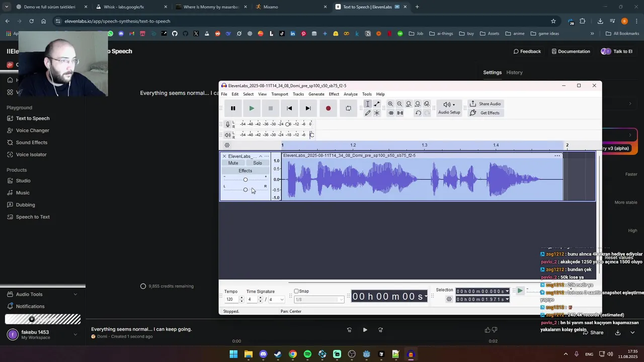Start playback with the green Play button
This screenshot has width=644, height=362.
pyautogui.click(x=252, y=108)
